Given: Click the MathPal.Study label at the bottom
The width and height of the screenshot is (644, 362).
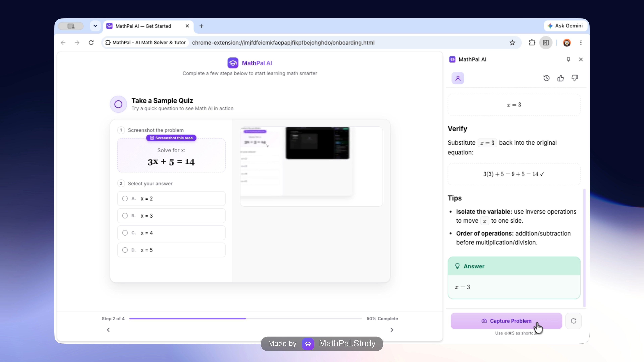Looking at the screenshot, I should [x=347, y=344].
